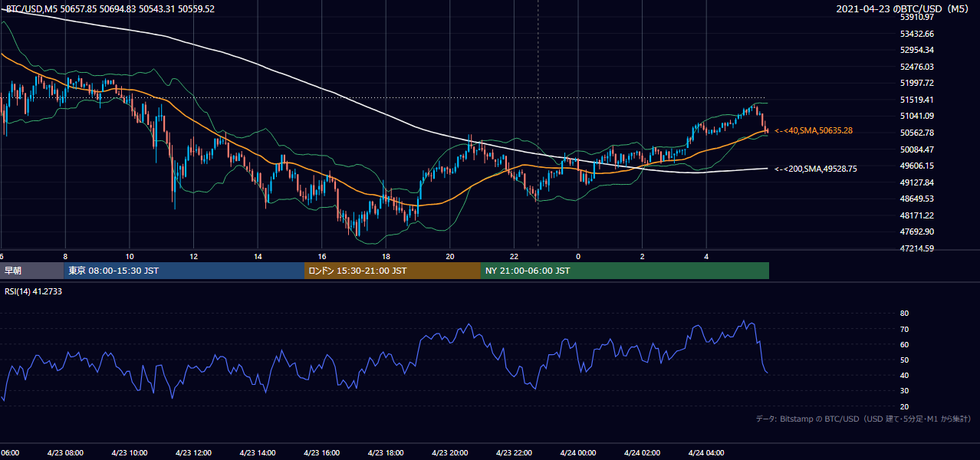
Task: Click the '2021-04-23 のBTC/USD (M5)' chart title
Action: click(903, 9)
